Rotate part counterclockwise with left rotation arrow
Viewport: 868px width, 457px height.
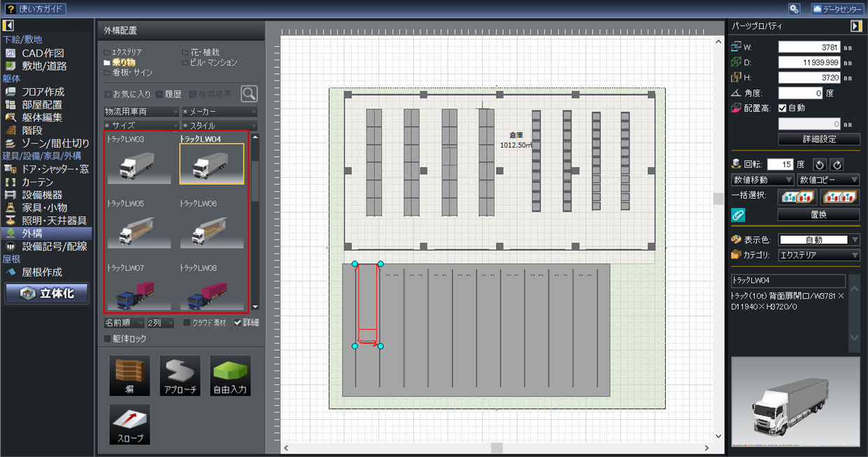pos(820,164)
